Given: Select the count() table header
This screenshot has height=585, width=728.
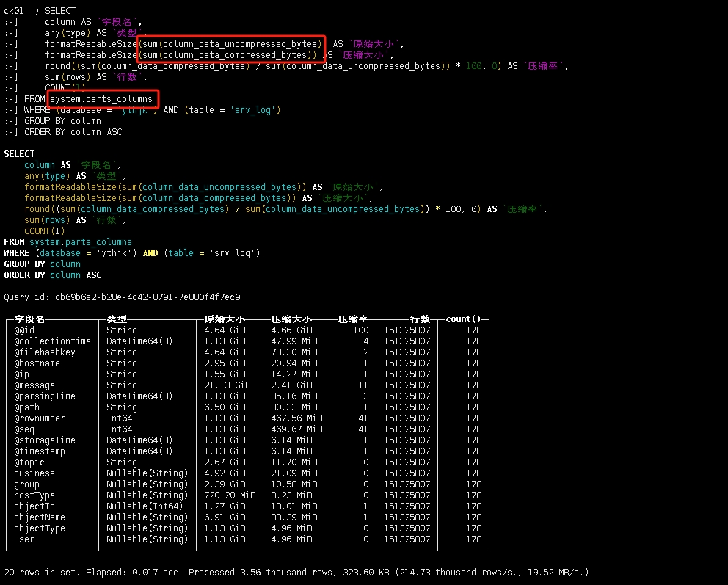Looking at the screenshot, I should coord(463,319).
